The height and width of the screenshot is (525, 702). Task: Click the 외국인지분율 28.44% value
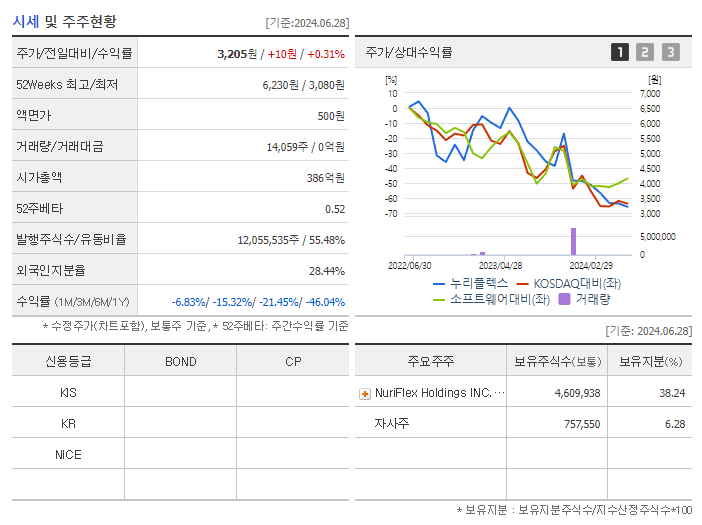coord(327,271)
